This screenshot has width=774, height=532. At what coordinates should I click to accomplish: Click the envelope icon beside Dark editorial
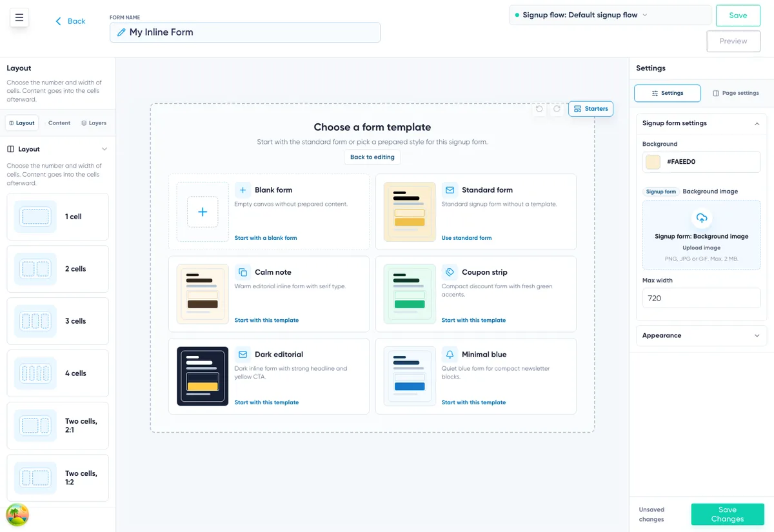(x=243, y=355)
